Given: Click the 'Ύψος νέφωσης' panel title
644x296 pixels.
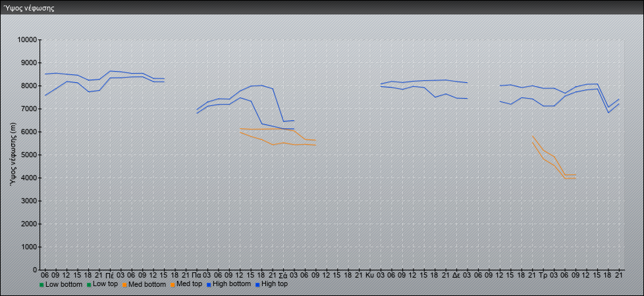Looking at the screenshot, I should click(29, 8).
